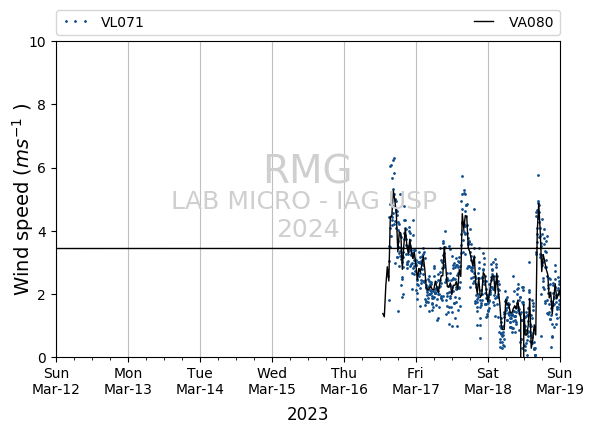594x434 pixels.
Task: Select the Sun Mar-19 x-axis label
Action: tap(560, 381)
